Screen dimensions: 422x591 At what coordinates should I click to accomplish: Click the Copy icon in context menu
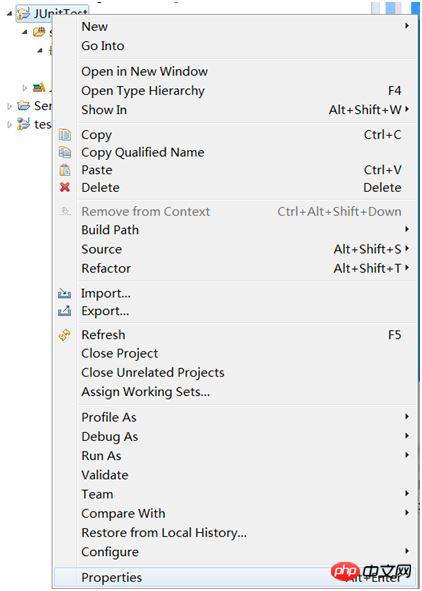(x=65, y=135)
